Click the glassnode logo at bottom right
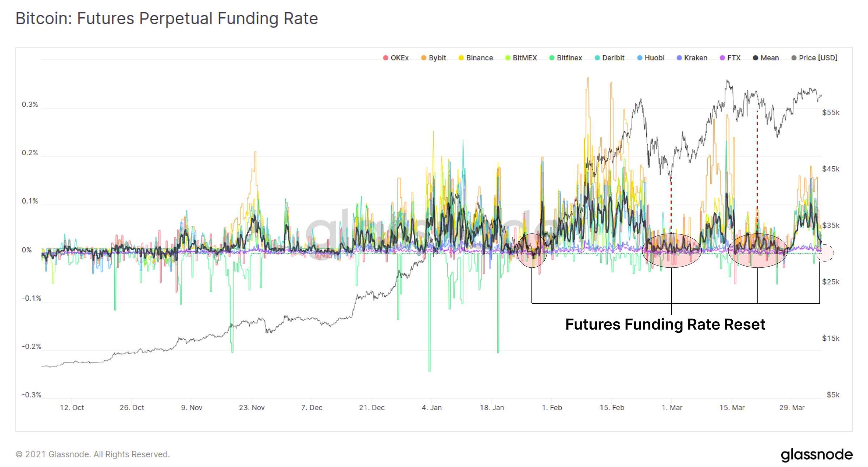Image resolution: width=868 pixels, height=467 pixels. pyautogui.click(x=817, y=454)
